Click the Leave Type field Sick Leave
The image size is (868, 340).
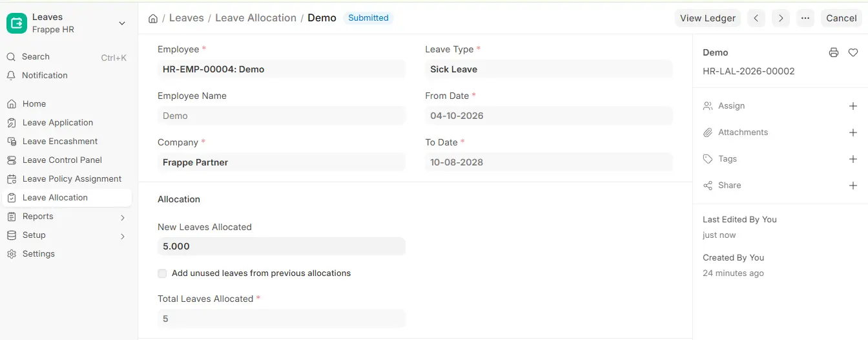pos(549,69)
